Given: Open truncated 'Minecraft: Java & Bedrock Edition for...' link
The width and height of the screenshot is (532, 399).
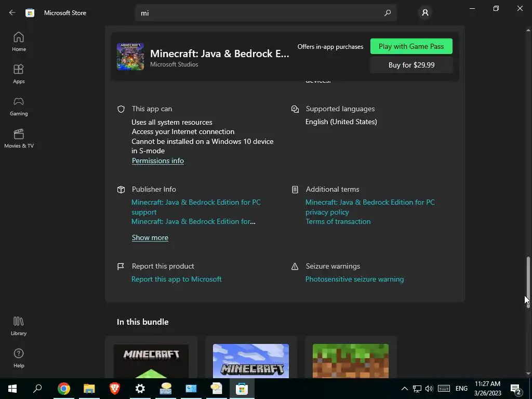Looking at the screenshot, I should [193, 221].
